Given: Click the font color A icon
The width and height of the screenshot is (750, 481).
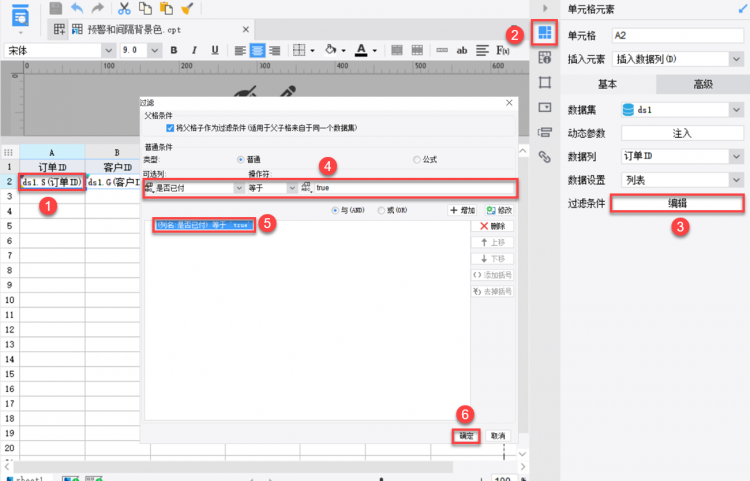Looking at the screenshot, I should 362,50.
